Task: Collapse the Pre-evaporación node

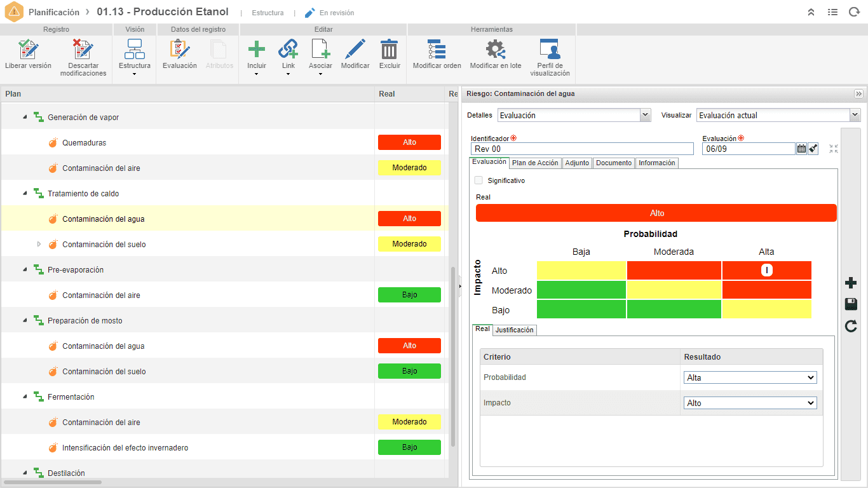Action: tap(25, 270)
